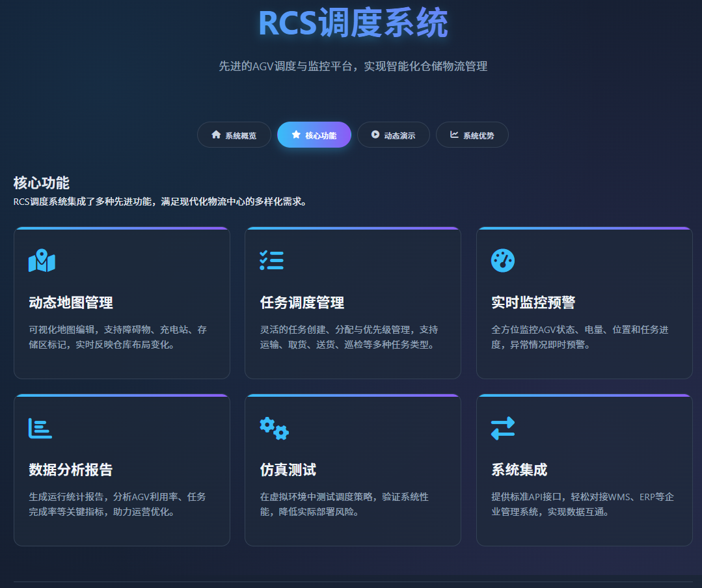
Task: Open the 系统优势 section
Action: pos(472,135)
